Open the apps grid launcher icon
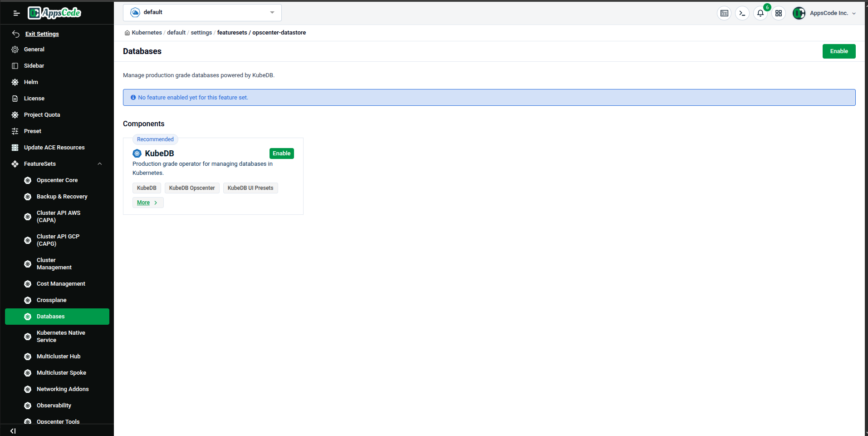868x436 pixels. pyautogui.click(x=779, y=13)
